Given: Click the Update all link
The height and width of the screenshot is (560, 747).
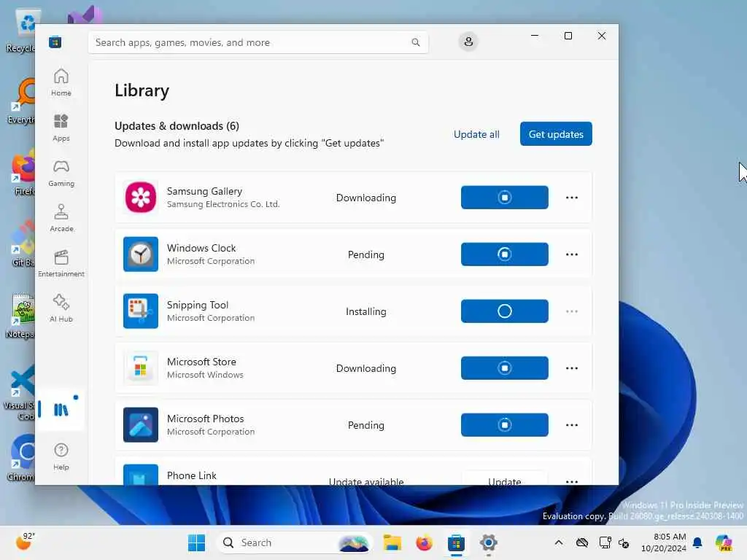Looking at the screenshot, I should coord(476,134).
